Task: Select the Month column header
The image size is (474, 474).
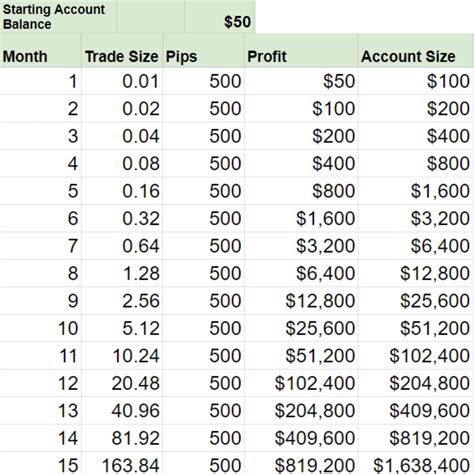Action: tap(40, 51)
